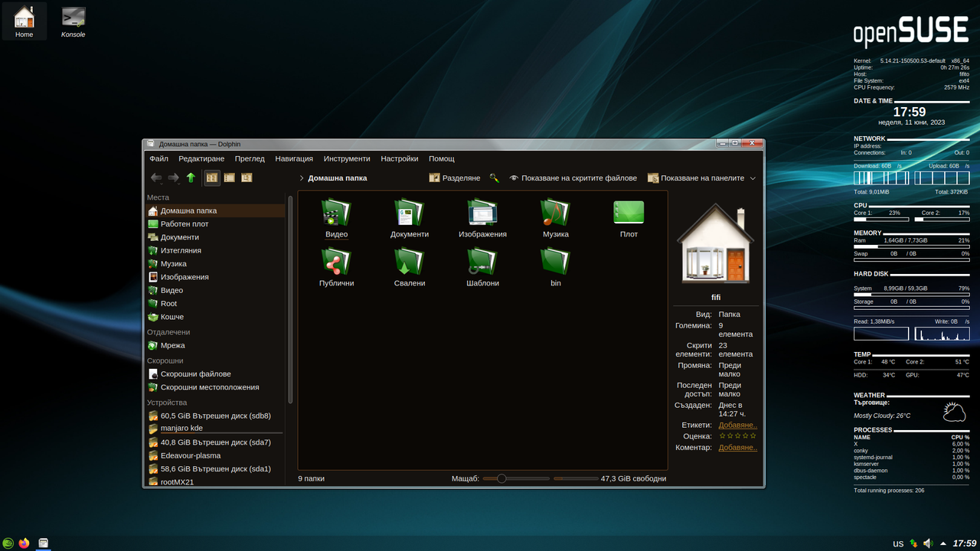This screenshot has height=551, width=980.
Task: Go forward using the forward arrow
Action: (x=174, y=178)
